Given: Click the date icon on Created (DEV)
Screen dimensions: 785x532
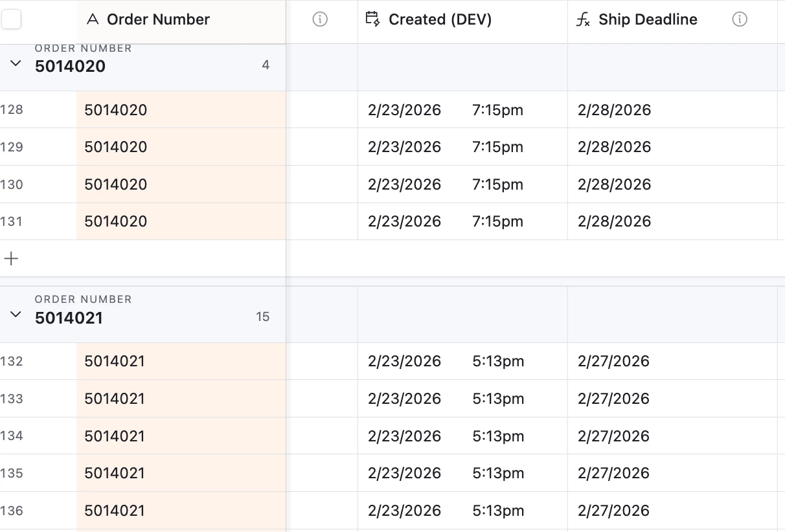Looking at the screenshot, I should click(372, 19).
